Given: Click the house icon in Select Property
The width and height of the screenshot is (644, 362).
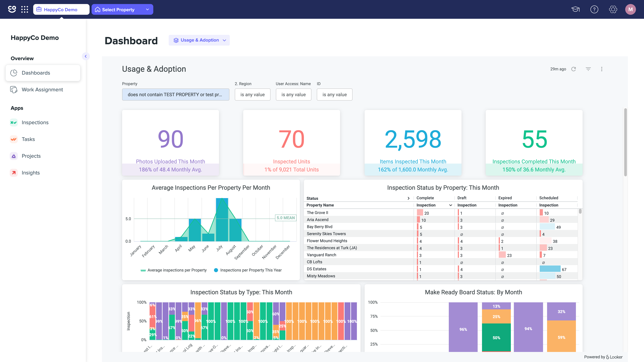Looking at the screenshot, I should point(97,10).
